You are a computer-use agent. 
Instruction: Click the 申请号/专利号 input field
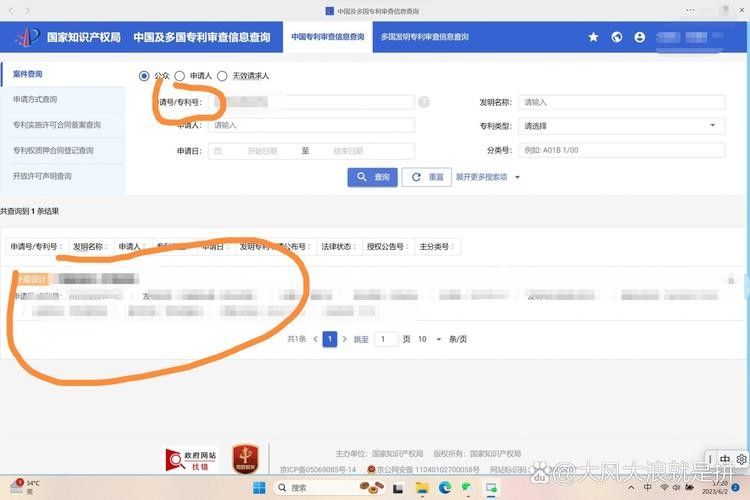tap(311, 102)
